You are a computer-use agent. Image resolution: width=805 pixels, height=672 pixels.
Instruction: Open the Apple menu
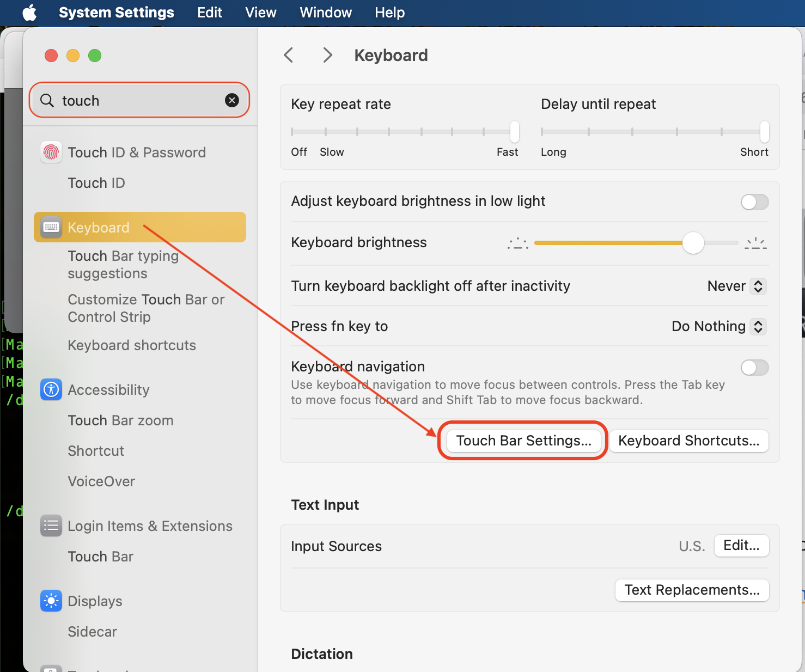coord(29,13)
